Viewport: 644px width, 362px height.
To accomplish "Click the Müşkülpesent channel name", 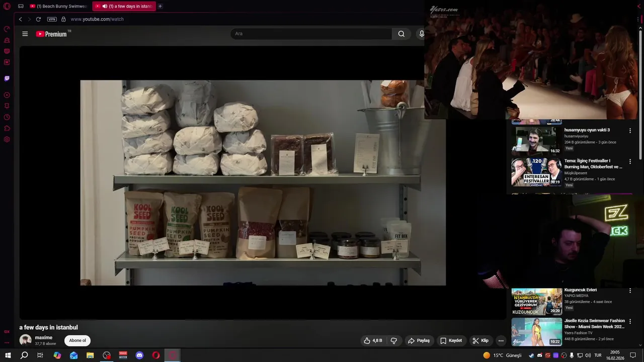I will click(x=576, y=173).
